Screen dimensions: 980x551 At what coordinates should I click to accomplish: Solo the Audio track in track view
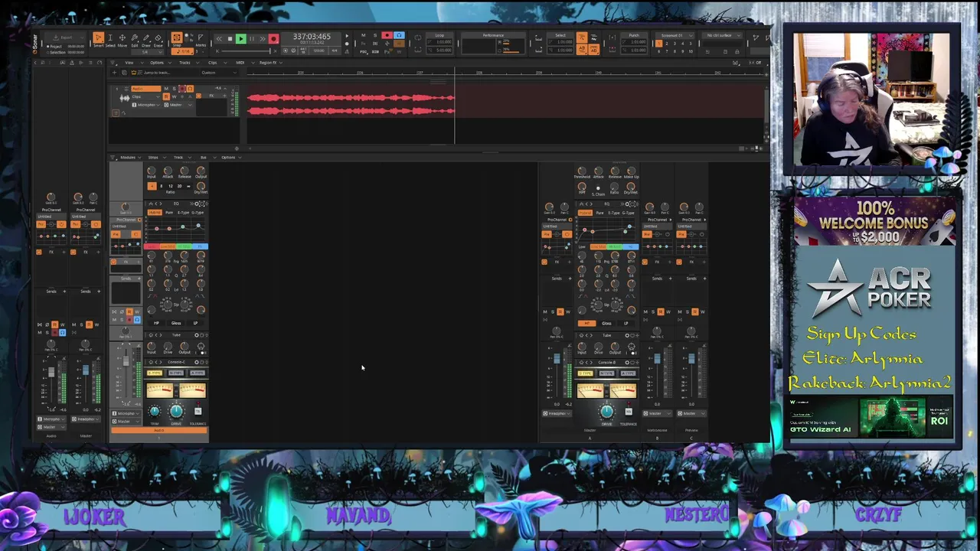coord(175,89)
